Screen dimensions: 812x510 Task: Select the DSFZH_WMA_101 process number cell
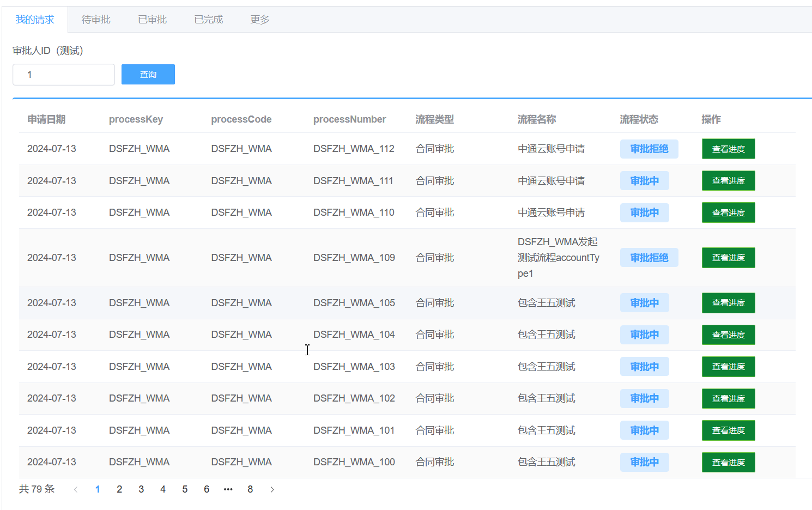click(x=354, y=430)
